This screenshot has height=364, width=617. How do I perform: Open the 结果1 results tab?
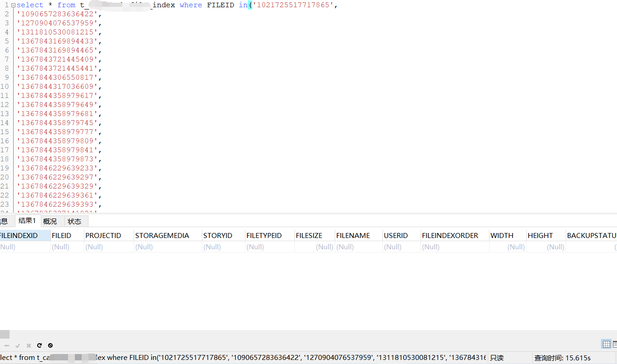click(x=27, y=221)
